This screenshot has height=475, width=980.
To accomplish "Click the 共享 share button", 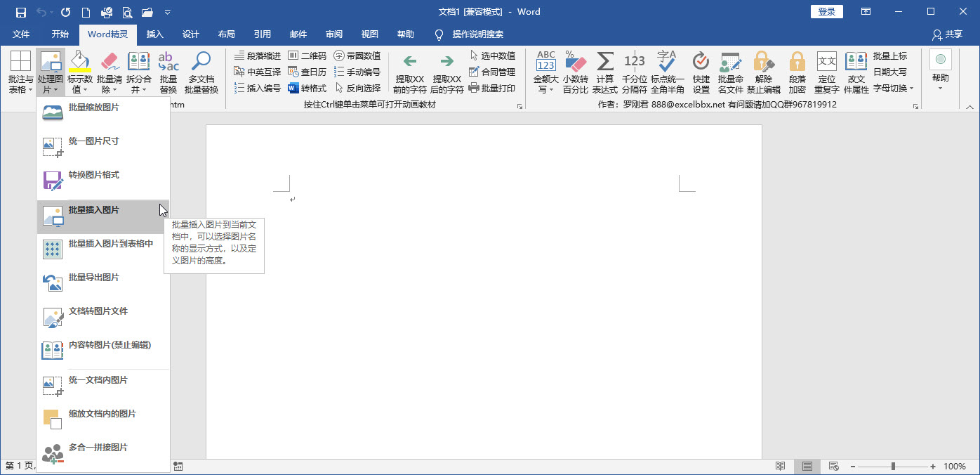I will pyautogui.click(x=947, y=34).
